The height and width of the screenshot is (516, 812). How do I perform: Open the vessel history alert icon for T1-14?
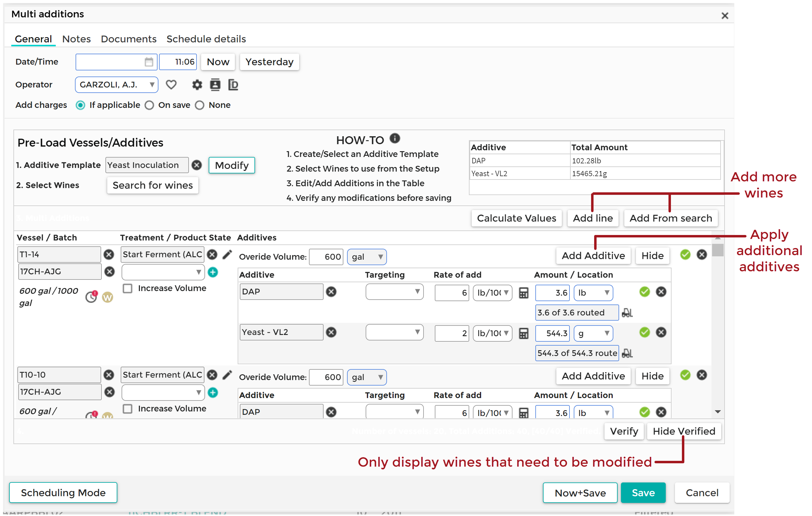pos(91,297)
